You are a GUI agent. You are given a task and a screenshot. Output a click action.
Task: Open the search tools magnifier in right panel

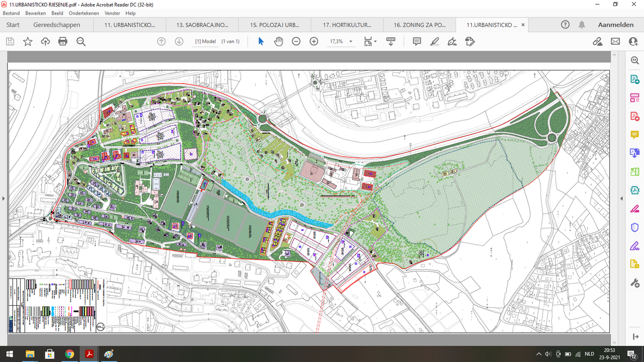pyautogui.click(x=634, y=60)
